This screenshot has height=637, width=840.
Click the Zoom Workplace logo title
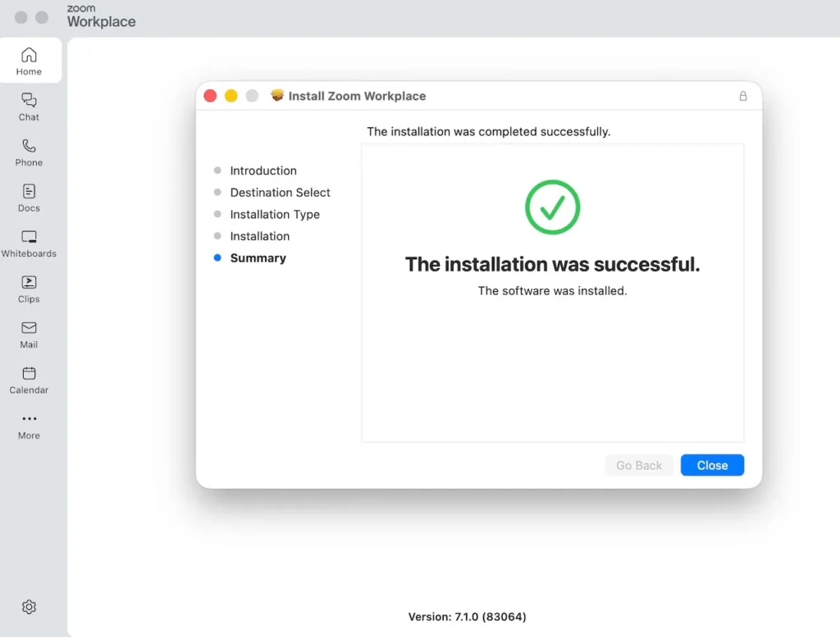click(x=101, y=16)
